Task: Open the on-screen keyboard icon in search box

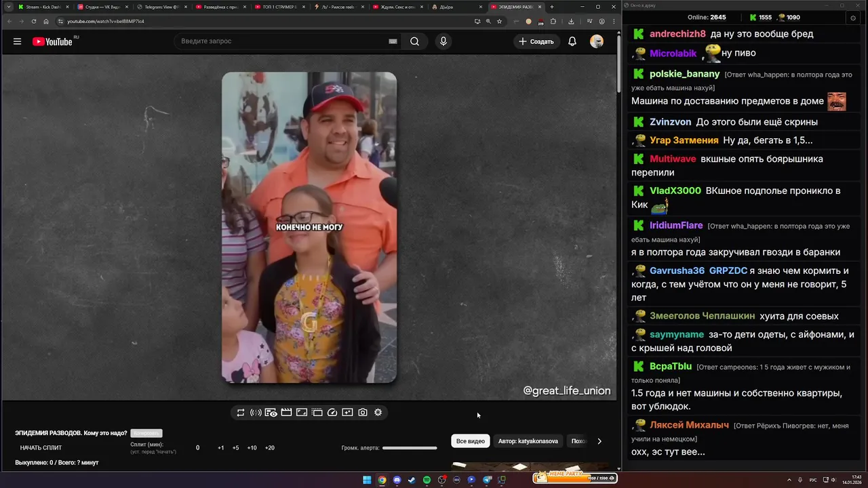Action: (393, 41)
